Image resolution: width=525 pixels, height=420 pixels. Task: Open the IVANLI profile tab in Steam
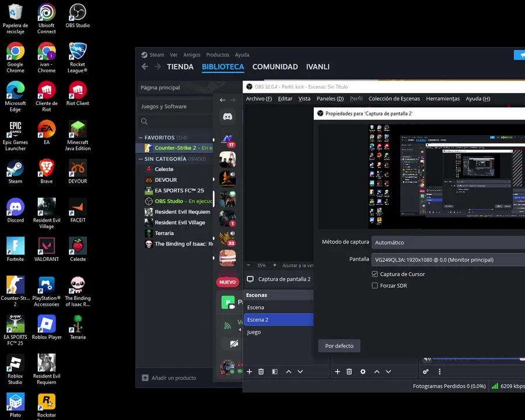coord(318,66)
